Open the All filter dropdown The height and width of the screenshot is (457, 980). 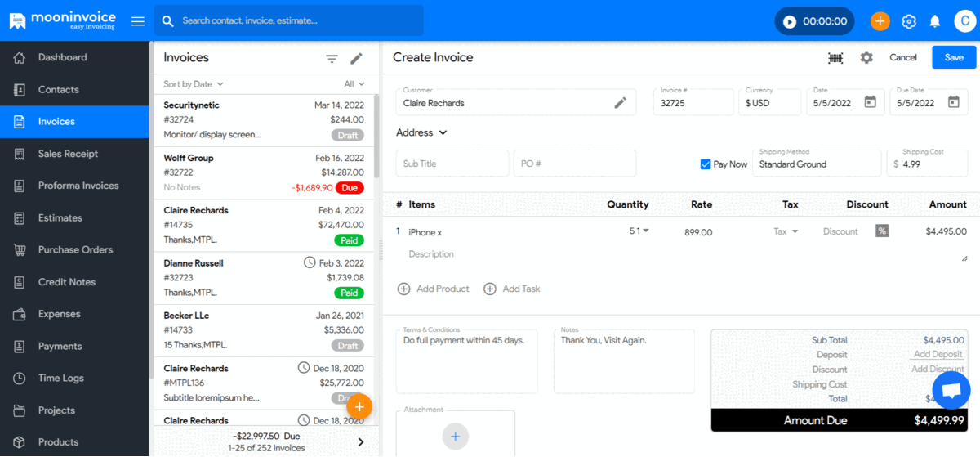click(354, 84)
